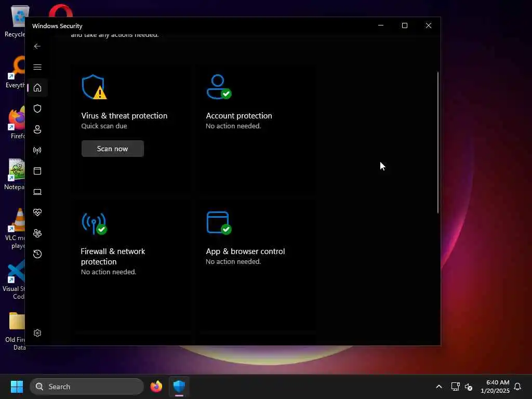Open network status tray icon
The height and width of the screenshot is (399, 532).
[x=455, y=387]
